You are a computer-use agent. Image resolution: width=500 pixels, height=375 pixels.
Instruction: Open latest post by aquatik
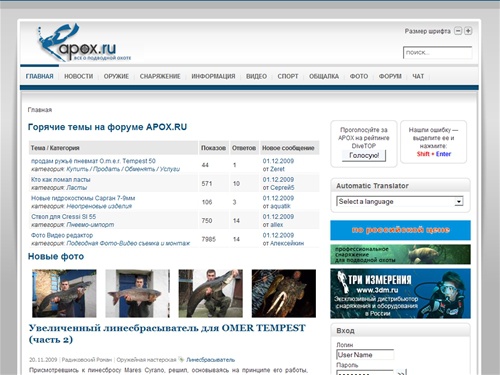click(x=280, y=206)
